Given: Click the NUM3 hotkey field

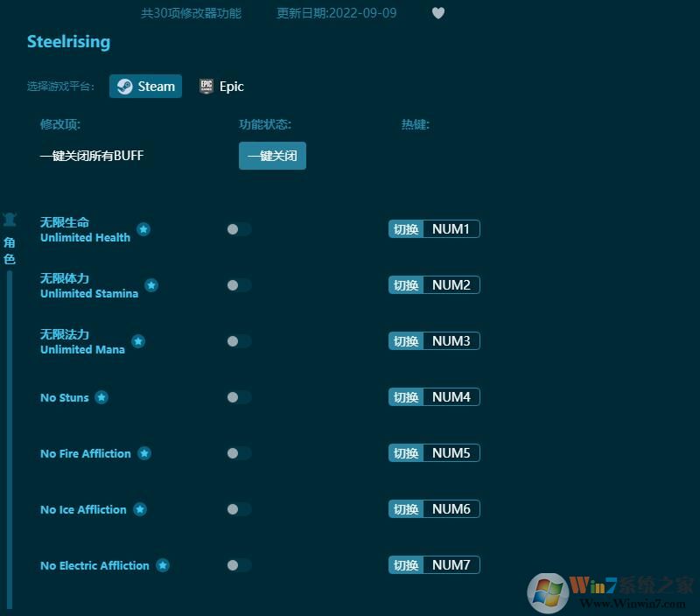Looking at the screenshot, I should click(x=451, y=341).
